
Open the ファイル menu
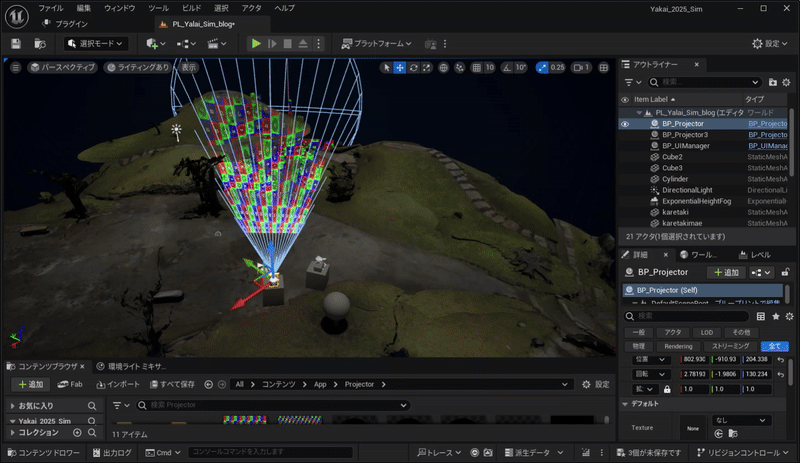click(51, 8)
